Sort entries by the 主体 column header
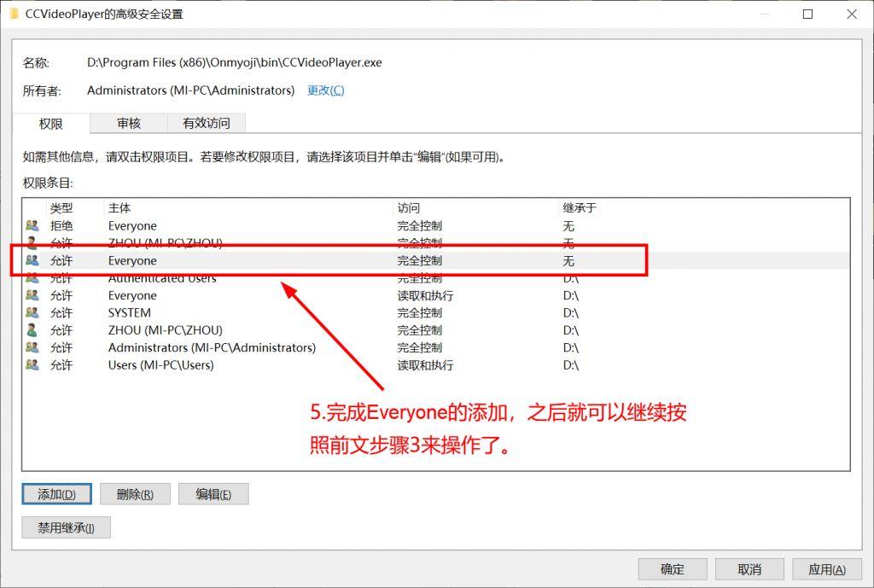The width and height of the screenshot is (874, 588). pyautogui.click(x=119, y=208)
